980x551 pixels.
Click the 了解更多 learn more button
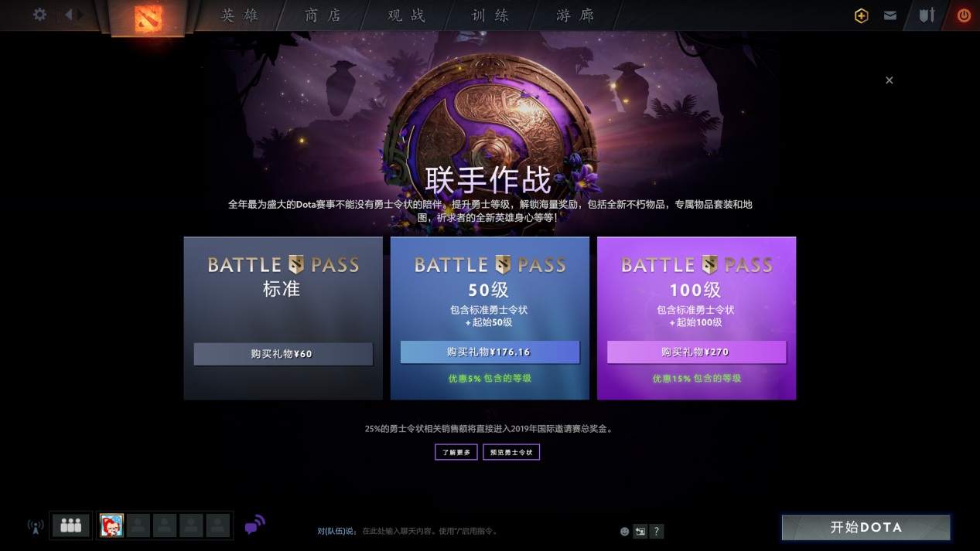(456, 452)
